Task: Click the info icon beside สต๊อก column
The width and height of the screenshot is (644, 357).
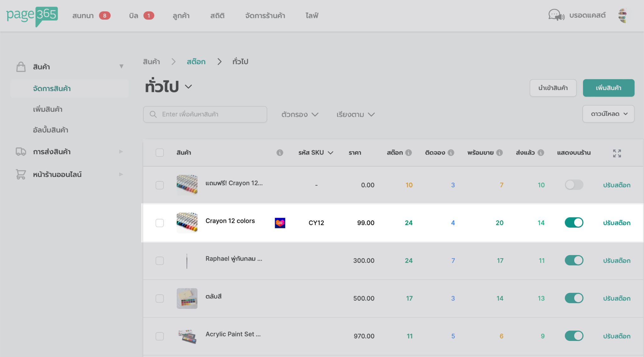Action: (x=408, y=153)
